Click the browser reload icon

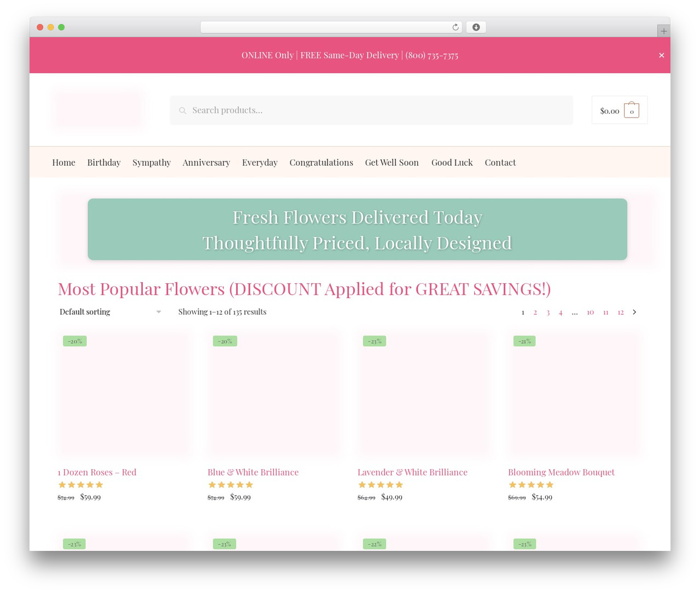tap(455, 27)
